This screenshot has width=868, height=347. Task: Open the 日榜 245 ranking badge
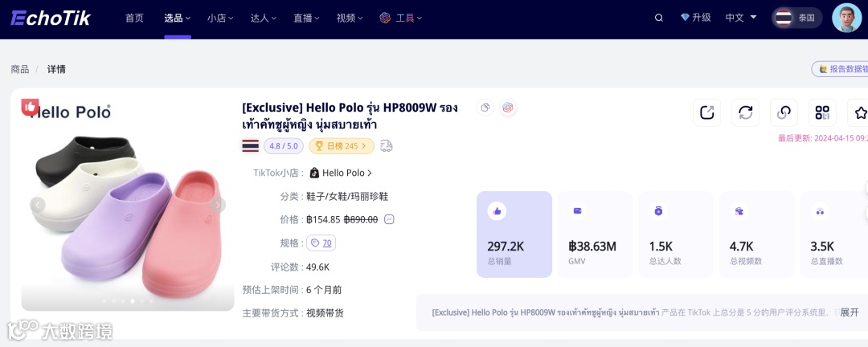pyautogui.click(x=342, y=146)
